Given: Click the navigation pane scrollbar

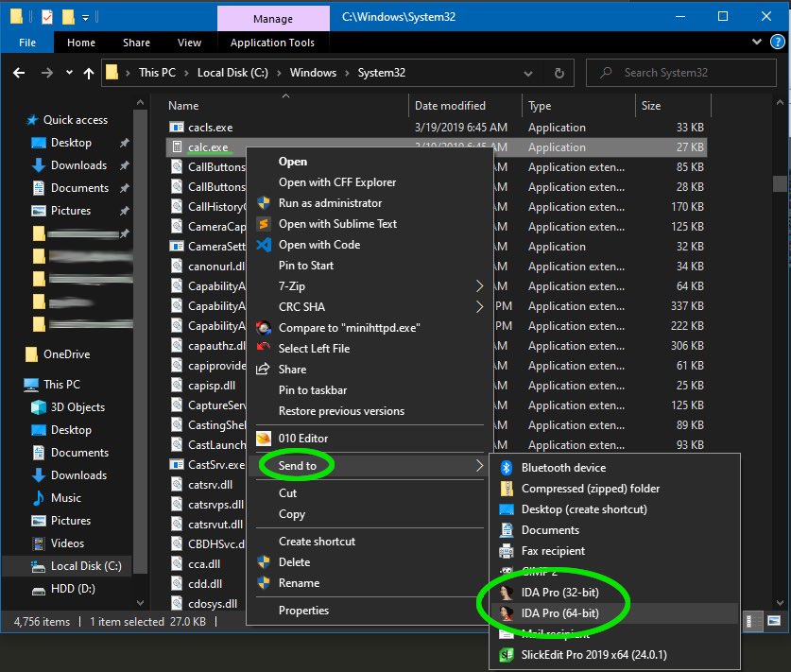Looking at the screenshot, I should 140,341.
